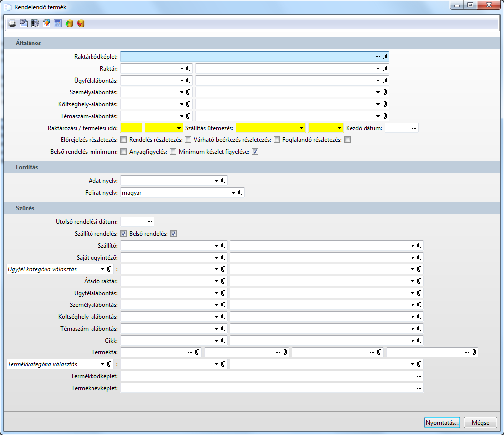Image resolution: width=504 pixels, height=435 pixels.
Task: Click the database red arrow icon
Action: coord(81,23)
